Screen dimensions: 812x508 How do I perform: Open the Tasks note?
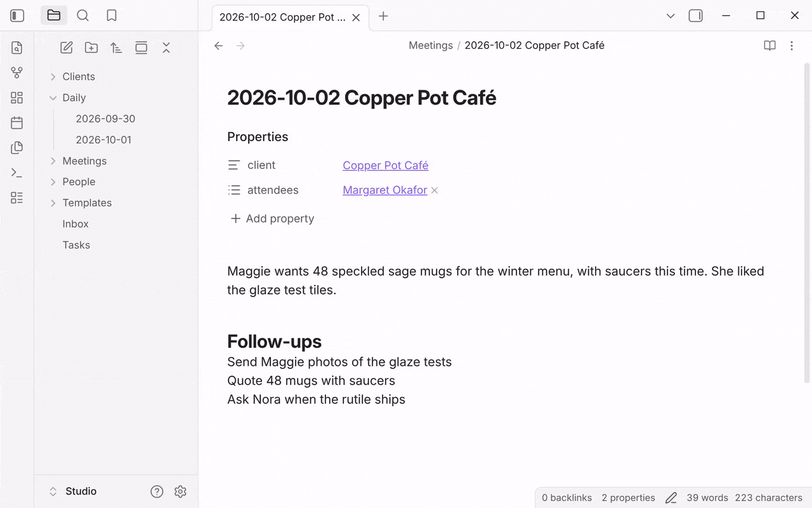(x=76, y=245)
